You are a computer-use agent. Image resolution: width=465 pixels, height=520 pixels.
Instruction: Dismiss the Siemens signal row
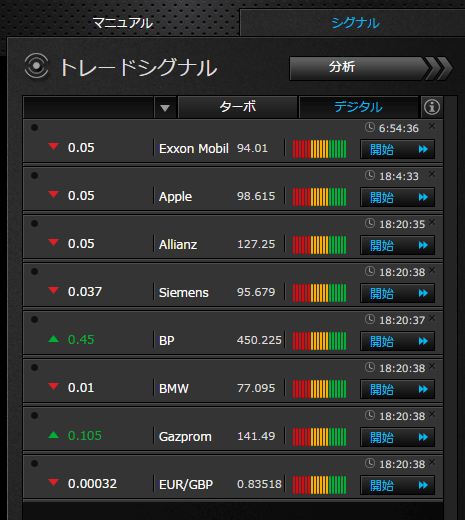432,270
